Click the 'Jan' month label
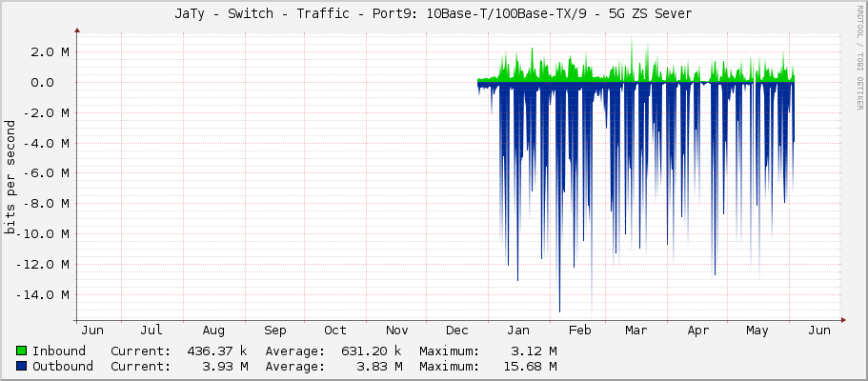 pyautogui.click(x=518, y=331)
